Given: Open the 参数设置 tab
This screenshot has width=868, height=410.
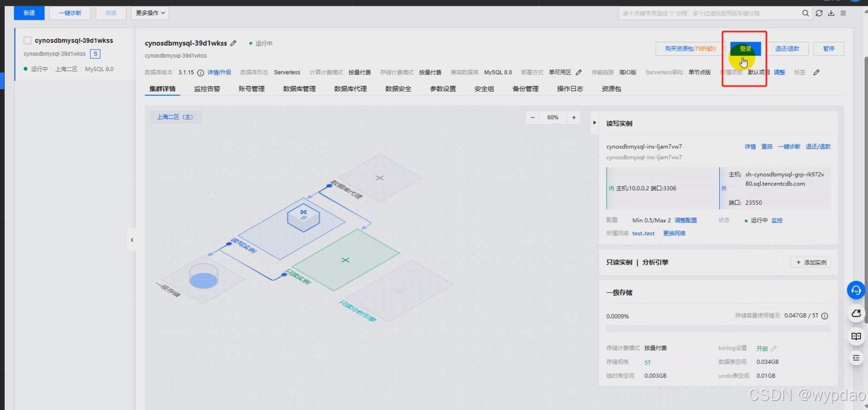Looking at the screenshot, I should pyautogui.click(x=443, y=89).
